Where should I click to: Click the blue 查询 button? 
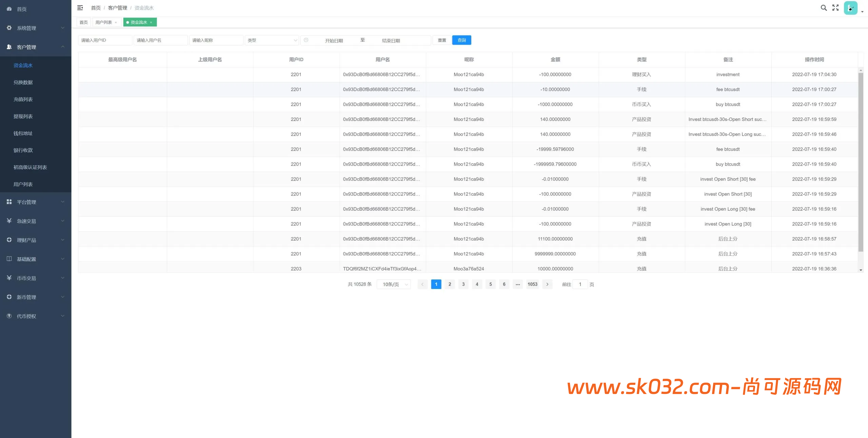click(461, 40)
